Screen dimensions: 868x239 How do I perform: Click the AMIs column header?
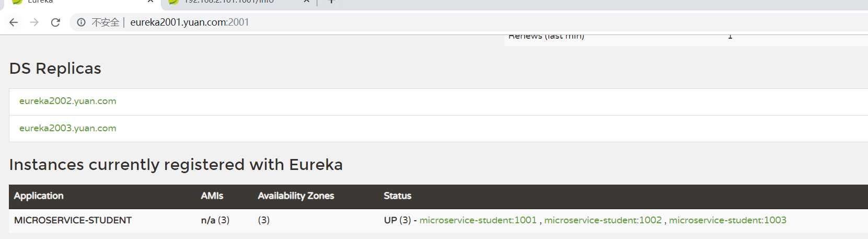pos(212,196)
